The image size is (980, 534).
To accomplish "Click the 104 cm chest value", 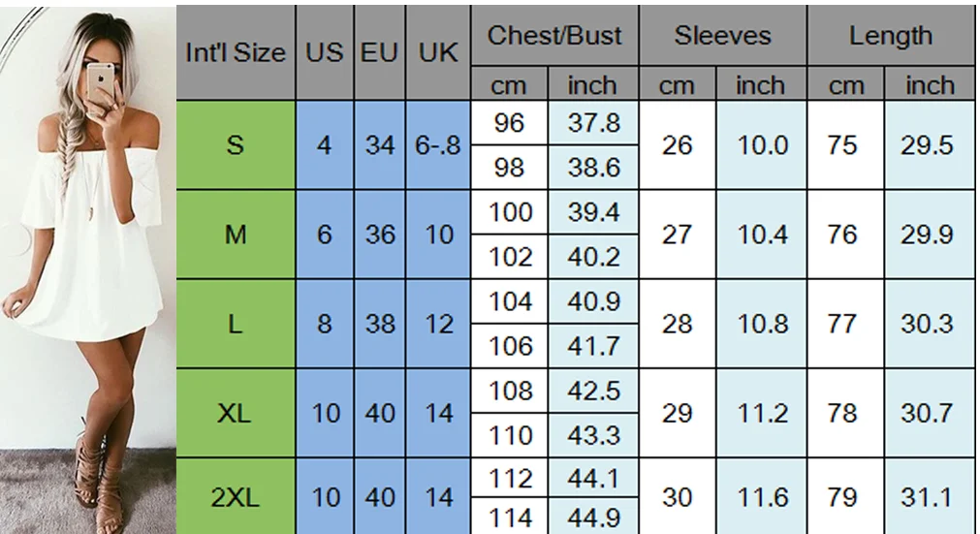I will [509, 301].
